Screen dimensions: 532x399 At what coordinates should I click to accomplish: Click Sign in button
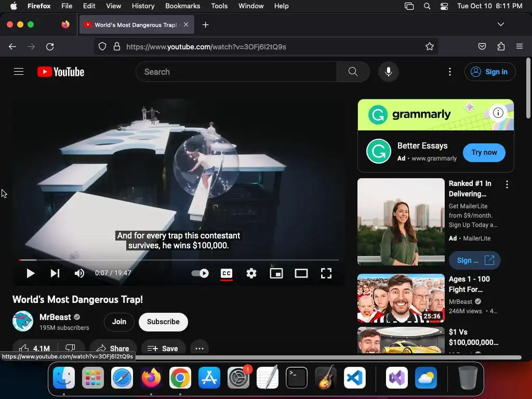pyautogui.click(x=490, y=72)
